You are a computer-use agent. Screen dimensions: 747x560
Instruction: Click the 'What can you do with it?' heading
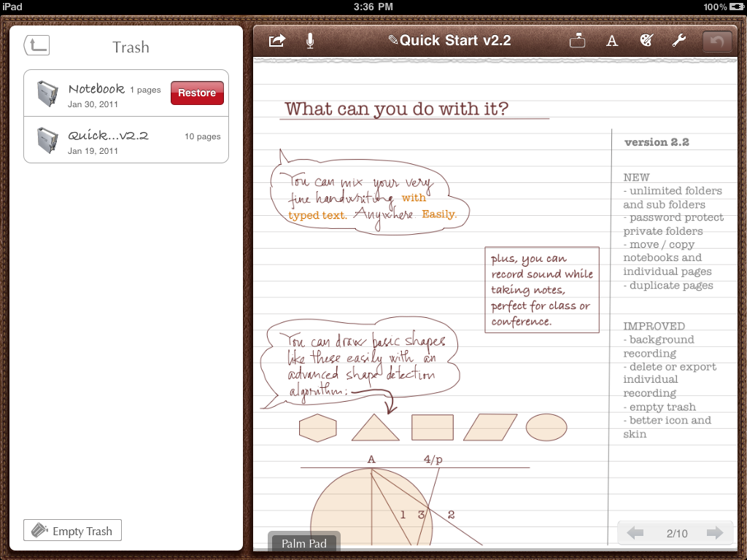396,109
